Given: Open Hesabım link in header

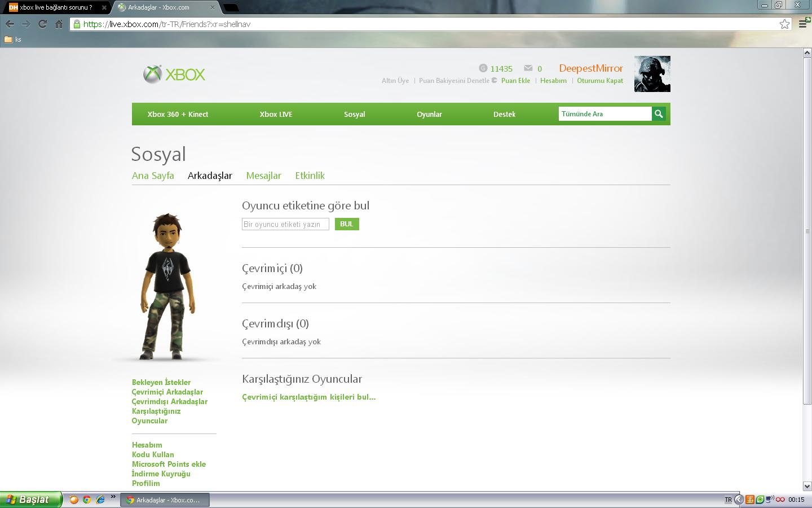Looking at the screenshot, I should click(x=553, y=81).
